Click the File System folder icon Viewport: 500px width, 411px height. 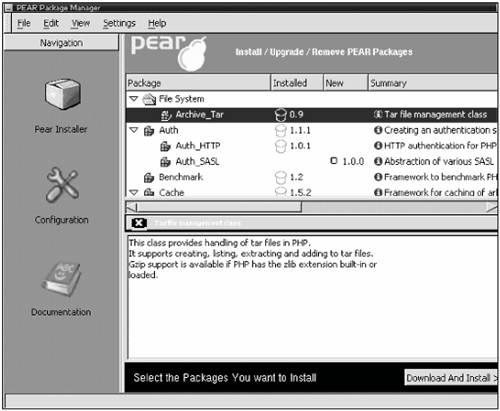(x=149, y=99)
